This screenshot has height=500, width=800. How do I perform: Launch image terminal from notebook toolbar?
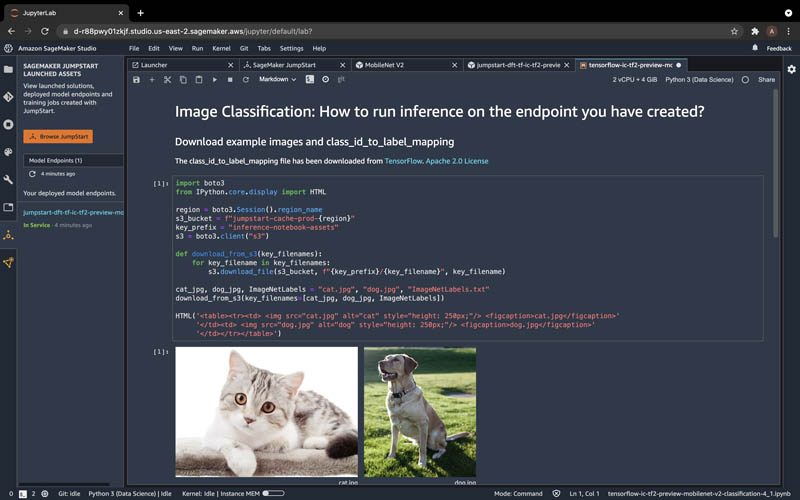310,80
